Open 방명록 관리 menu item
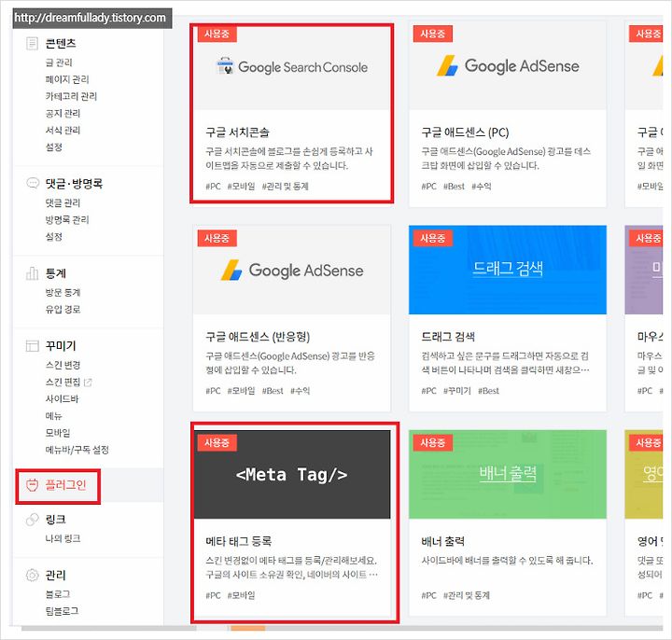 [x=67, y=220]
